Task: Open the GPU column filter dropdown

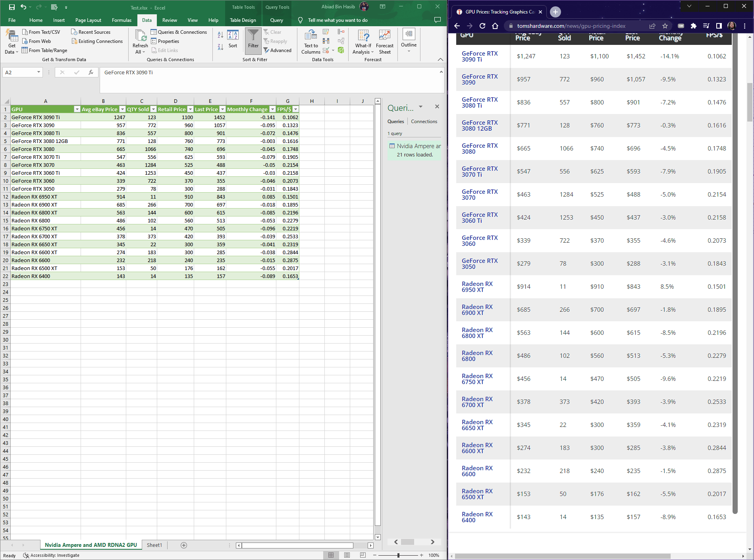Action: coord(77,109)
